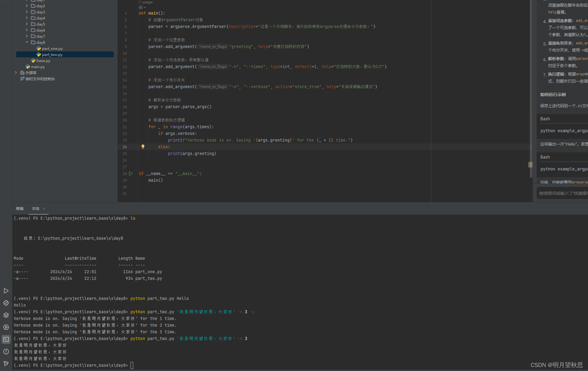
Task: Select part_two.py in the project tree
Action: 65,55
